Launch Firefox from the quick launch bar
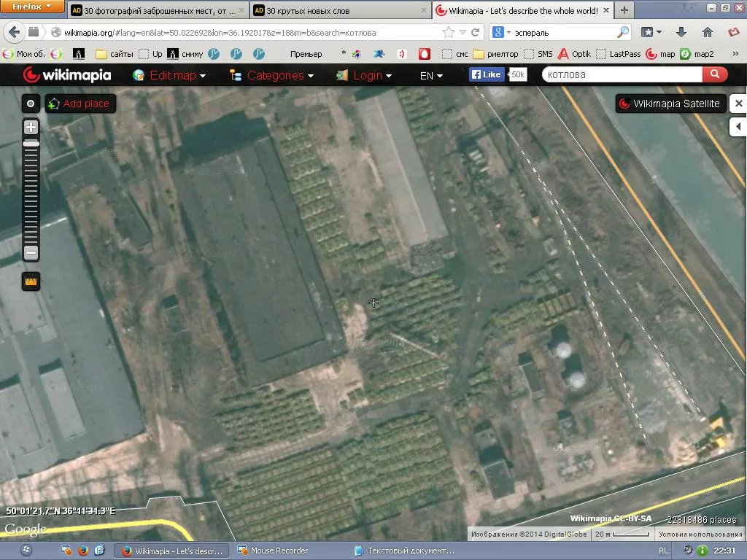 point(83,551)
